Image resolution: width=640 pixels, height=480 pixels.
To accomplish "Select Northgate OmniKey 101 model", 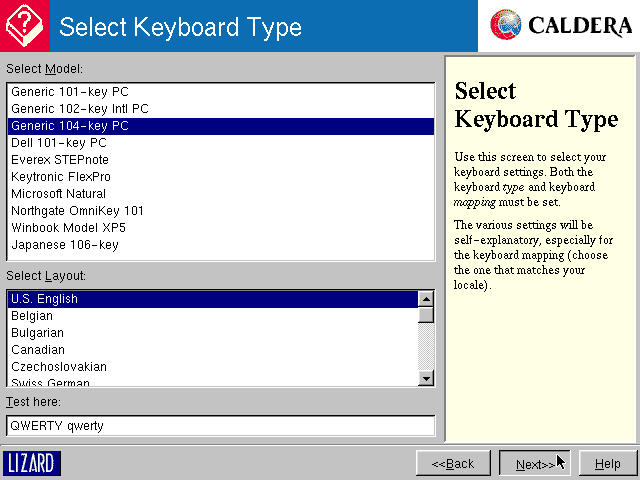I will pos(77,211).
